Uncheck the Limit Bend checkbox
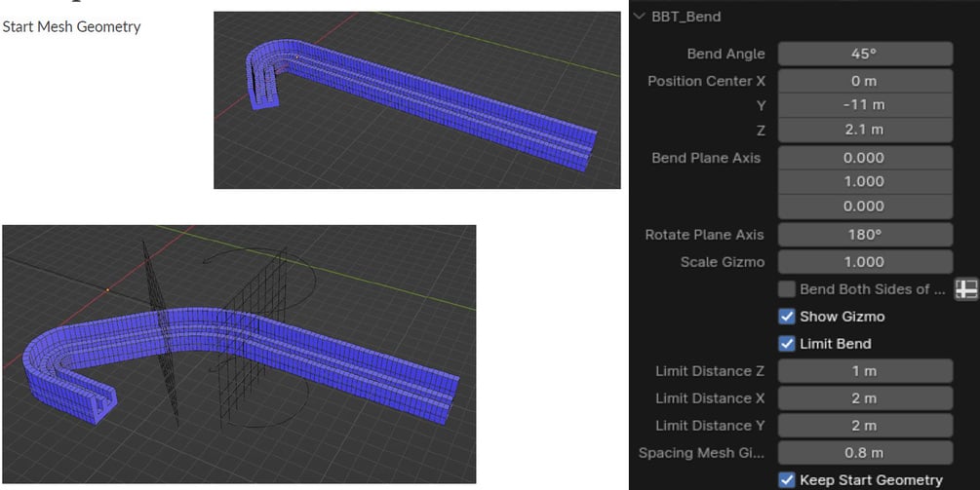 click(x=787, y=343)
